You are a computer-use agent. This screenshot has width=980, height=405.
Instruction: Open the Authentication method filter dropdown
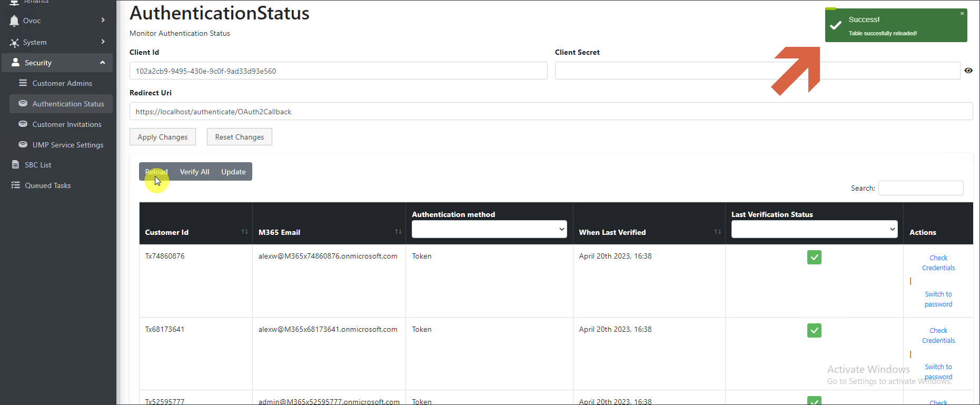489,229
